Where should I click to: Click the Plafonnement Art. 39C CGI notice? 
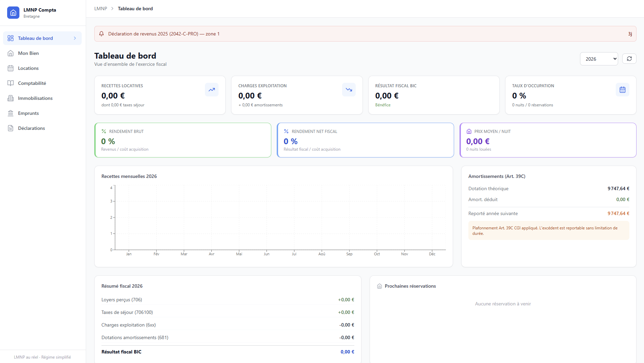tap(548, 231)
